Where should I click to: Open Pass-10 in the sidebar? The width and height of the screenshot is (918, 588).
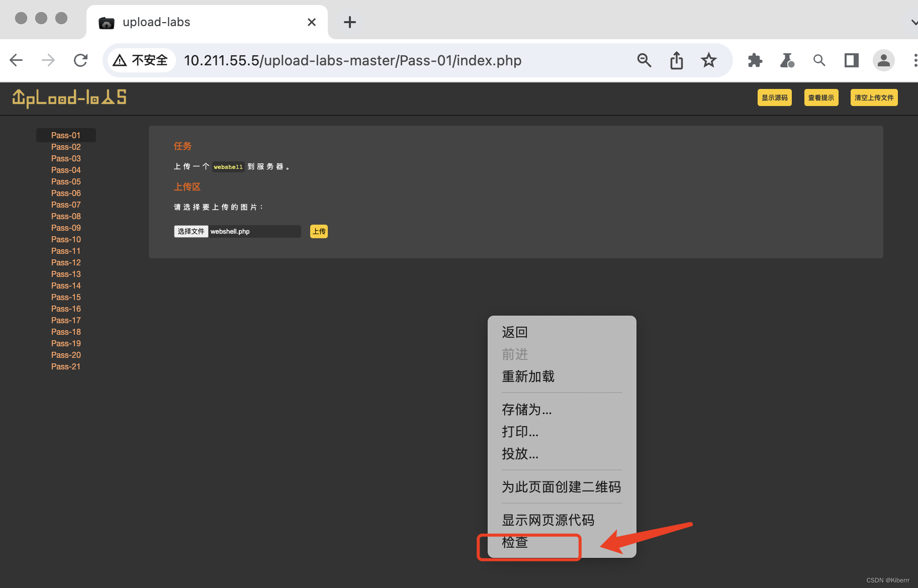pos(66,239)
